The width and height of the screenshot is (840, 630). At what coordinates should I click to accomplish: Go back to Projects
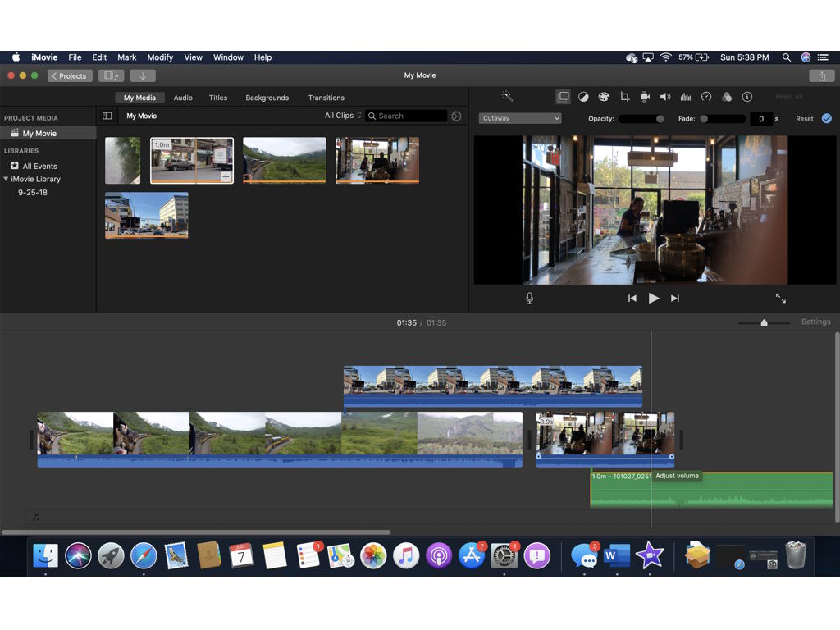tap(71, 75)
